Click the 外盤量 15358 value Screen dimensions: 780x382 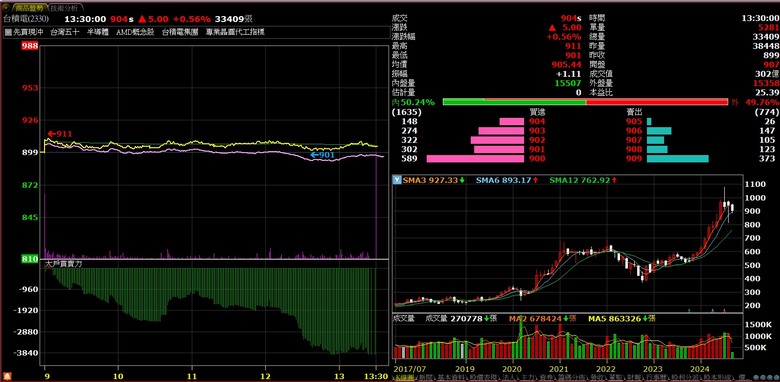[x=766, y=84]
